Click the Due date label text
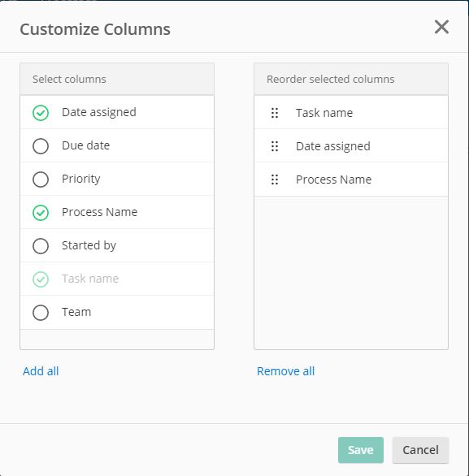The image size is (469, 476). [x=85, y=145]
